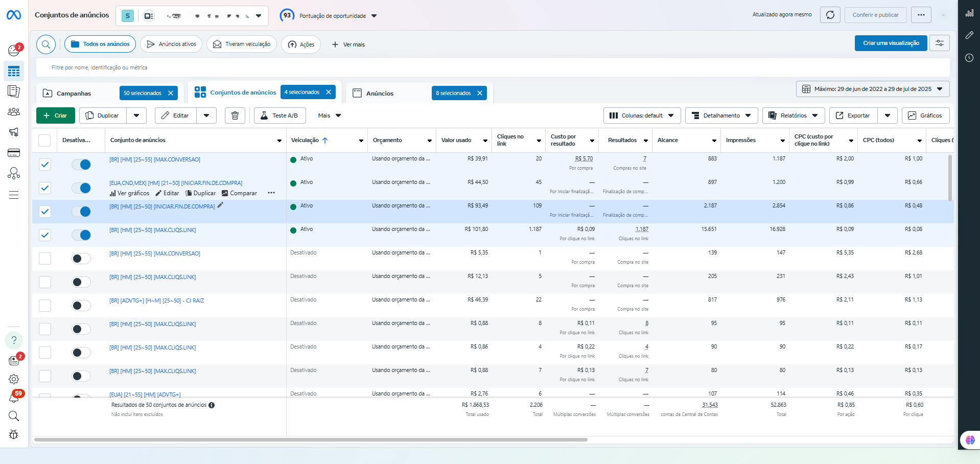Screen dimensions: 980x464
Task: Select the Conjuntos de anúncios tab
Action: 243,92
